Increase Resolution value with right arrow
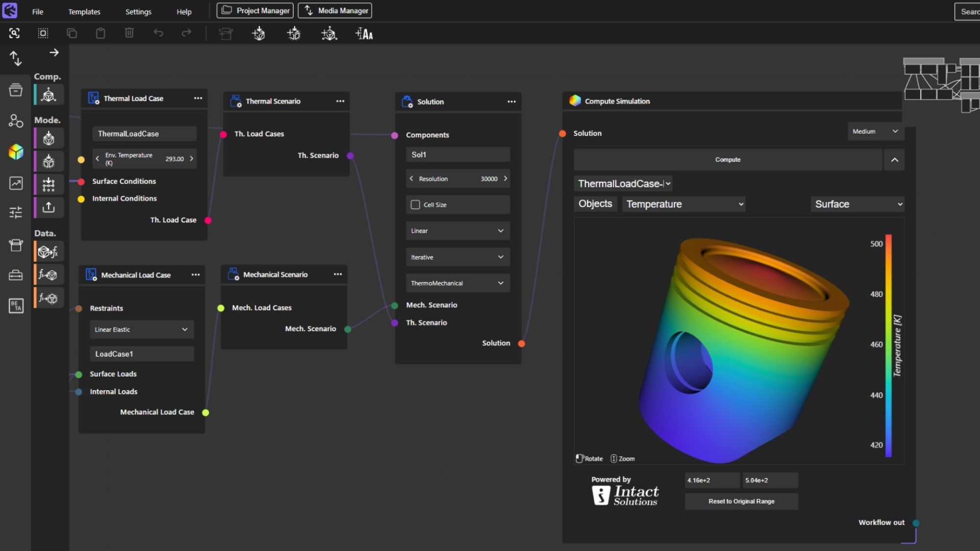This screenshot has height=551, width=980. coord(505,179)
